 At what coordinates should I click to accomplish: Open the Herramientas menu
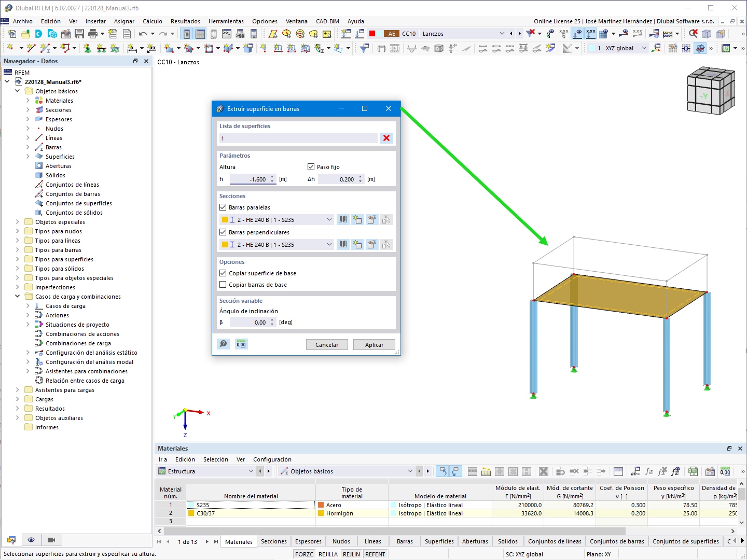pyautogui.click(x=226, y=21)
